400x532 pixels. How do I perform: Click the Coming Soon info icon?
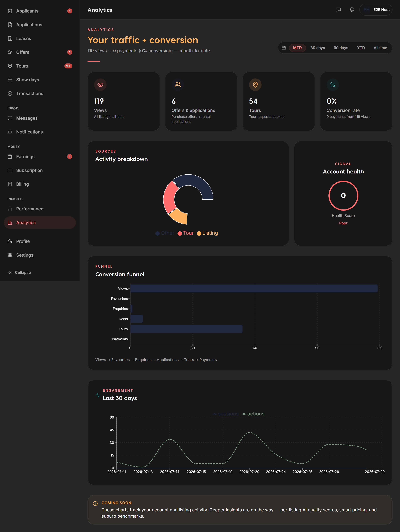(x=95, y=503)
